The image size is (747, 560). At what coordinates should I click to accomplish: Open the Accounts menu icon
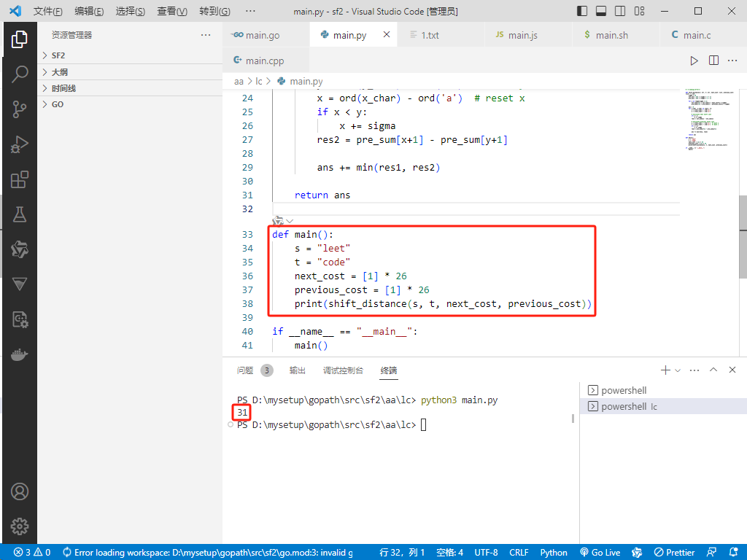click(x=20, y=491)
